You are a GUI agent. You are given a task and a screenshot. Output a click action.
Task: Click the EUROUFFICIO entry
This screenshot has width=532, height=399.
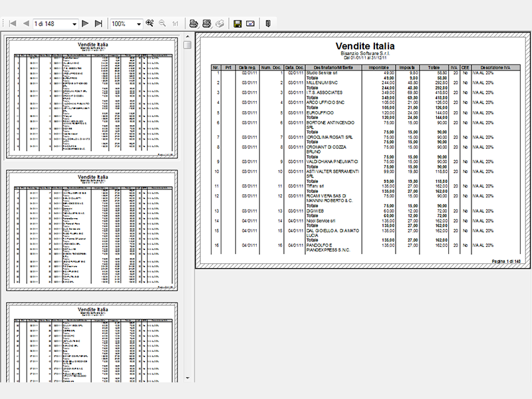(x=320, y=112)
